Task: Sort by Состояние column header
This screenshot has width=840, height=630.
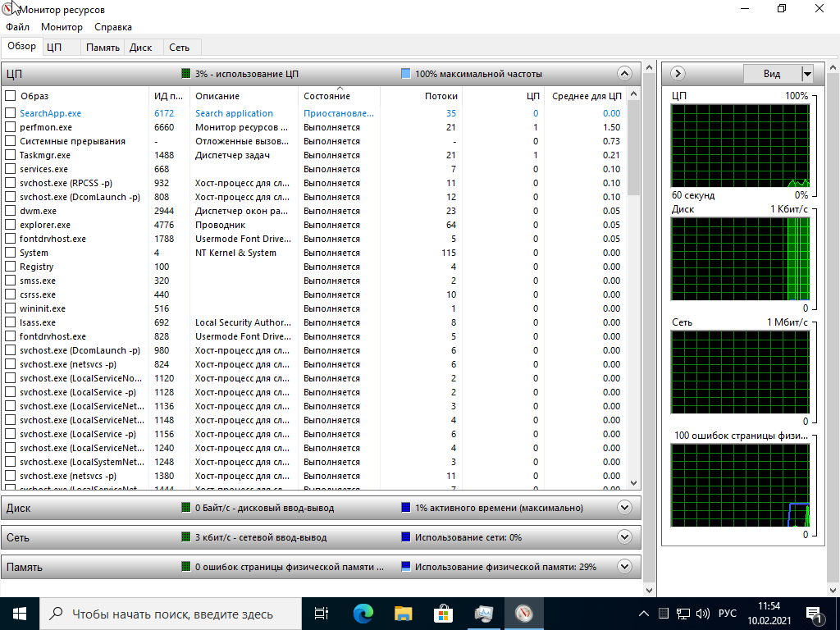Action: point(339,96)
